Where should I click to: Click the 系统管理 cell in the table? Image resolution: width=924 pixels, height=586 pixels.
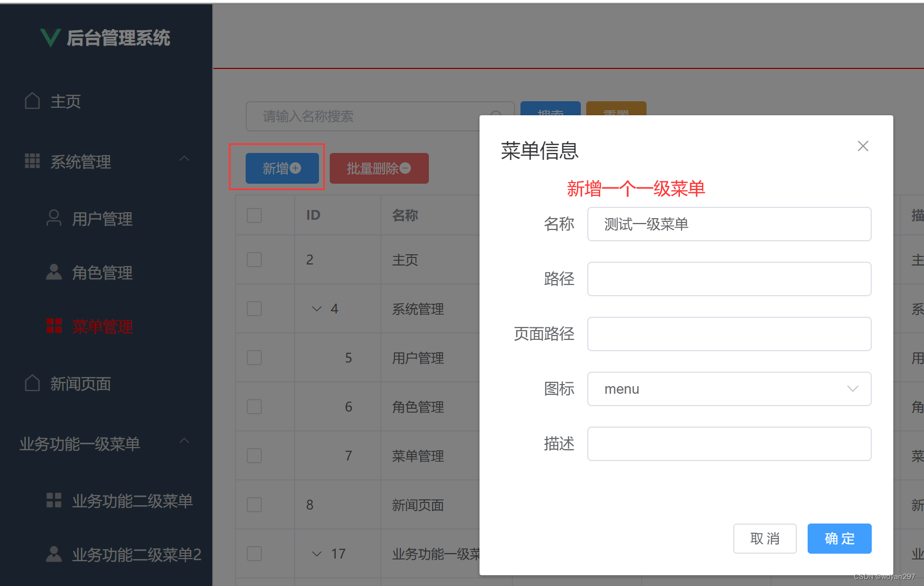click(418, 309)
